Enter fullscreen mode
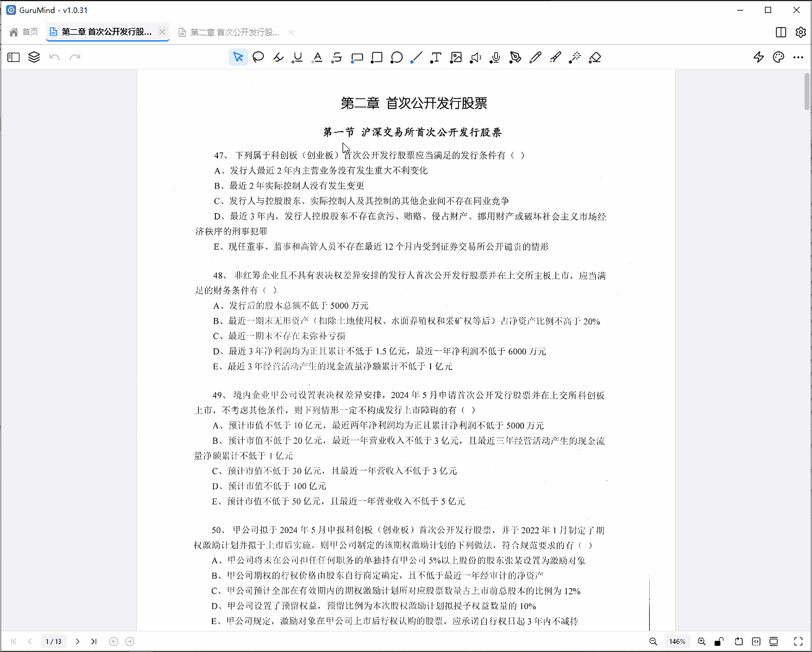Image resolution: width=812 pixels, height=652 pixels. [x=798, y=641]
